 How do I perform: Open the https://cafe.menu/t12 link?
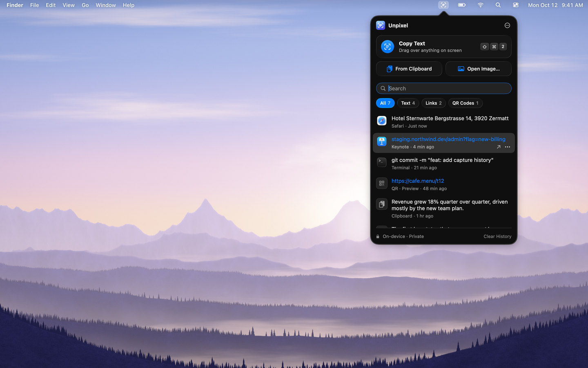418,181
